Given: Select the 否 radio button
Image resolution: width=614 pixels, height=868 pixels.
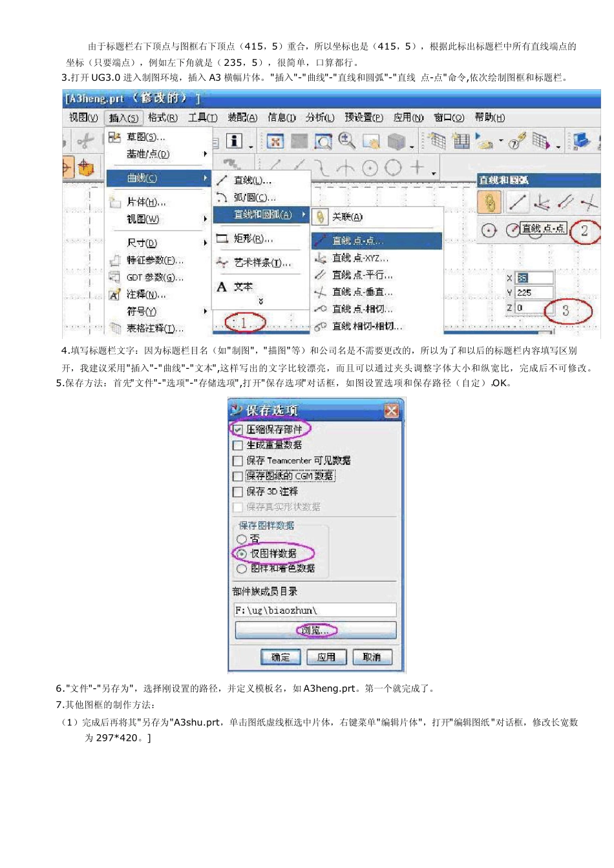Looking at the screenshot, I should coord(242,539).
